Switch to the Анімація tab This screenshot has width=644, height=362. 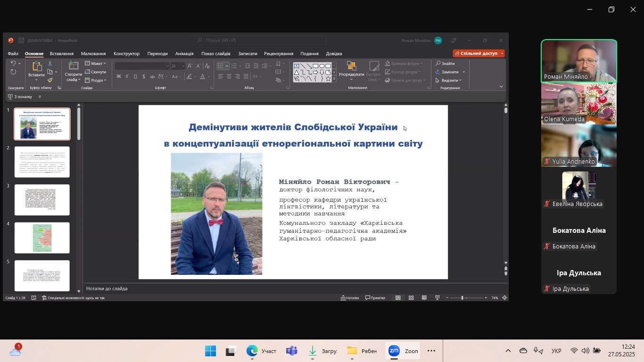pyautogui.click(x=184, y=54)
